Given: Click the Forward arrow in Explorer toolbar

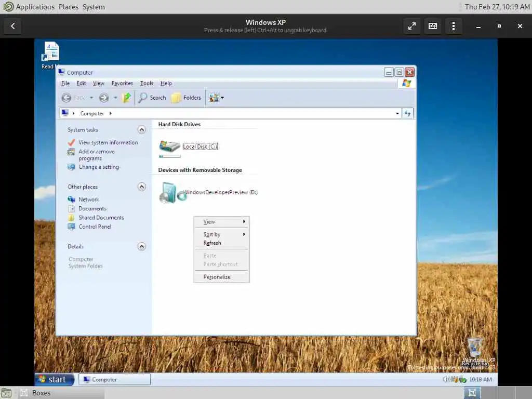Looking at the screenshot, I should point(104,98).
